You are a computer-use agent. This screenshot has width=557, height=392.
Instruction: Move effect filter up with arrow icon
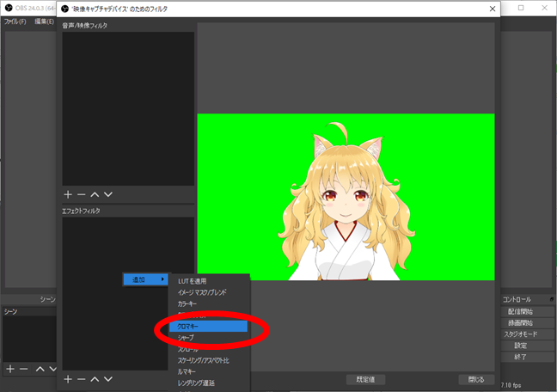pos(95,379)
